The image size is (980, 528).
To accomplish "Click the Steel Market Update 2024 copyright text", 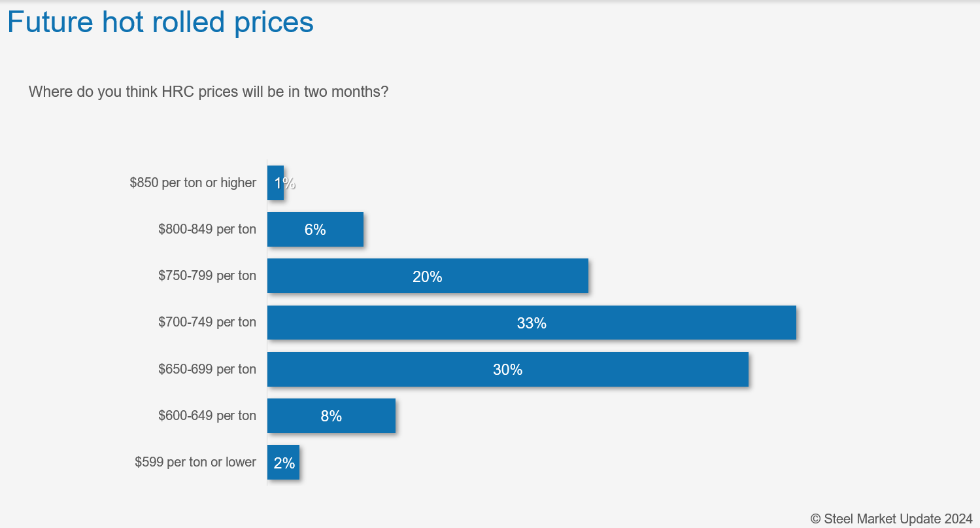I will click(892, 519).
